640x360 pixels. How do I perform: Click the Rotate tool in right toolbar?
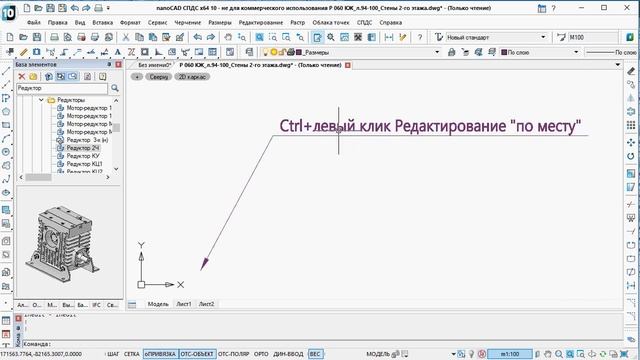[631, 156]
